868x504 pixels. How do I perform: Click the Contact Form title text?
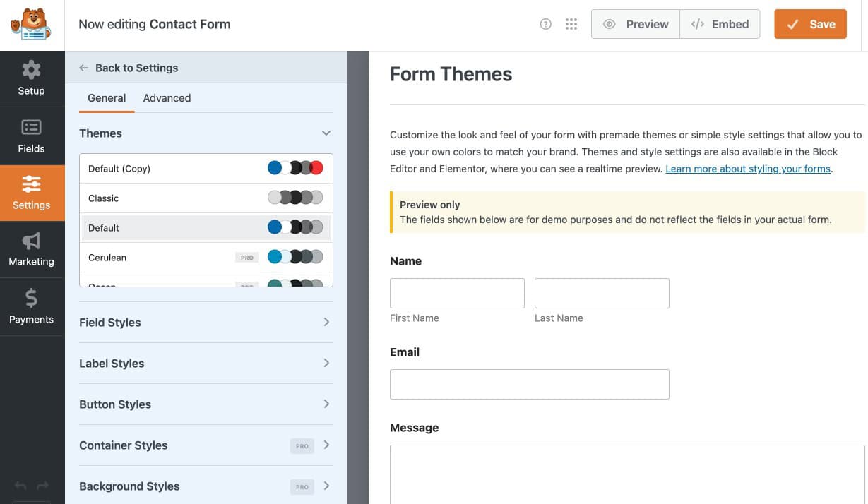190,24
